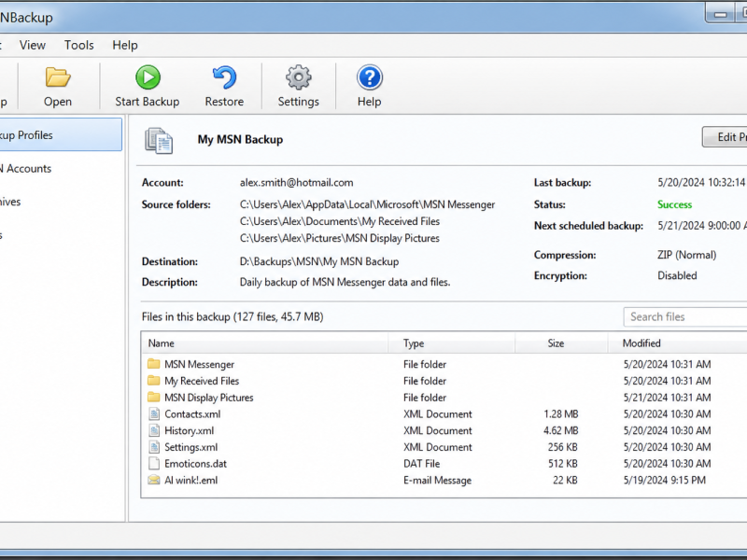Click the Edit Profile button
This screenshot has width=747, height=560.
(726, 137)
